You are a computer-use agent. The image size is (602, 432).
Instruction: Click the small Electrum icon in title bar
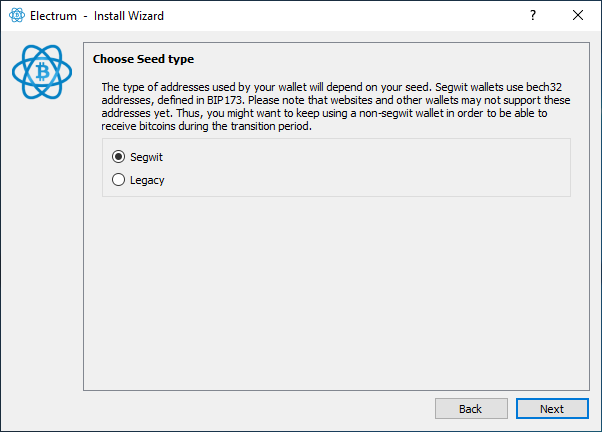(16, 16)
